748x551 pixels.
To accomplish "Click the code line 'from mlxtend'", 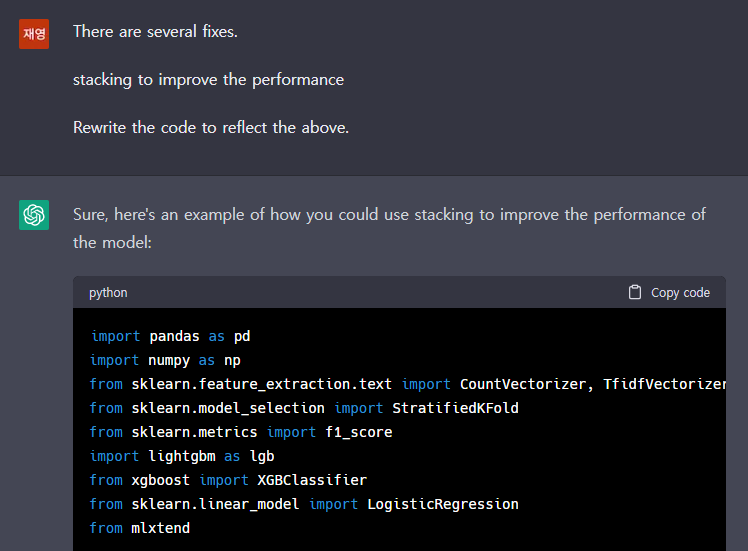I will tap(140, 528).
